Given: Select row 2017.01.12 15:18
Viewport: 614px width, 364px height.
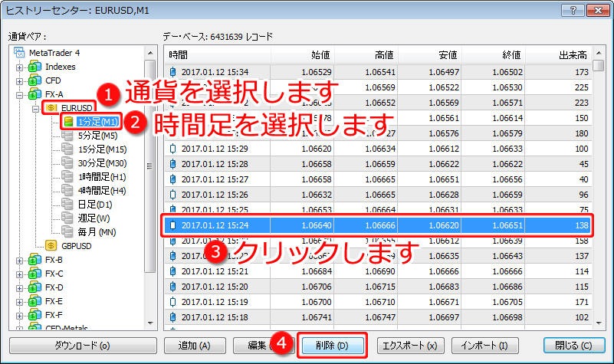Looking at the screenshot, I should [378, 317].
